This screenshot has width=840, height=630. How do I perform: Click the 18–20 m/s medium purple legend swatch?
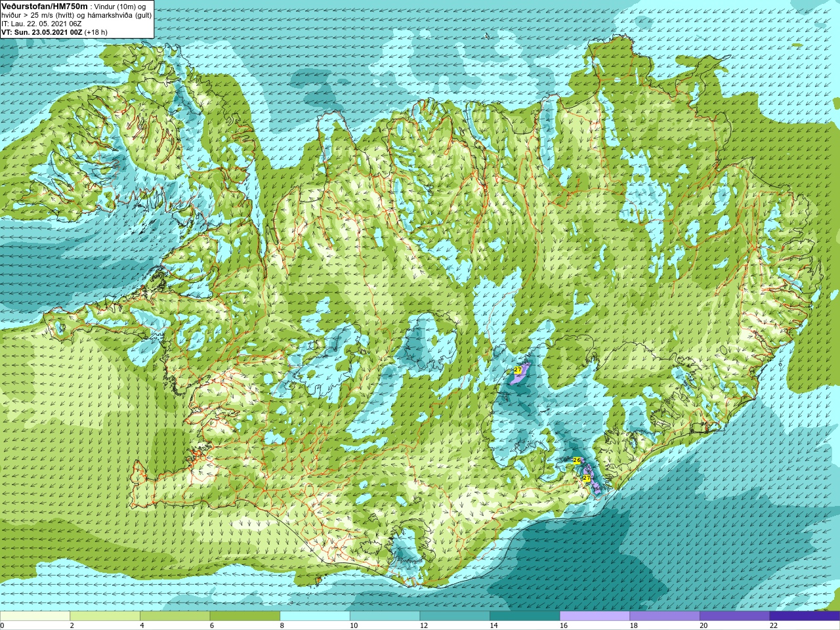point(665,616)
